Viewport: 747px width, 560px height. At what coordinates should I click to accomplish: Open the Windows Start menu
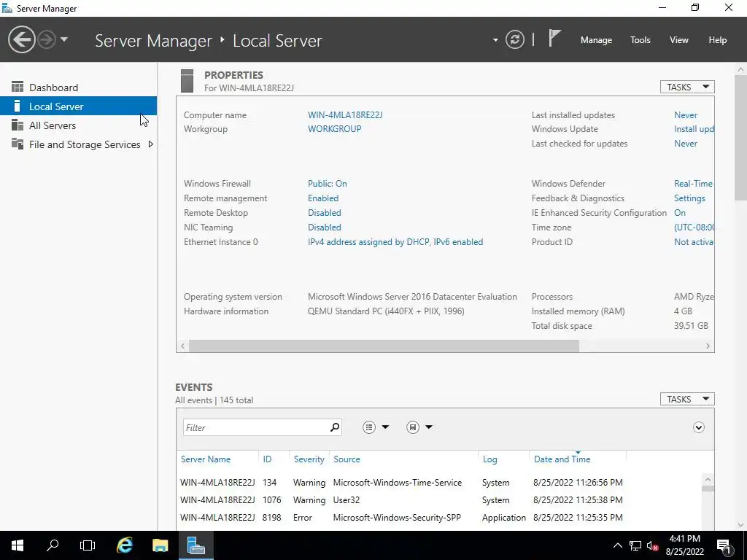point(18,545)
